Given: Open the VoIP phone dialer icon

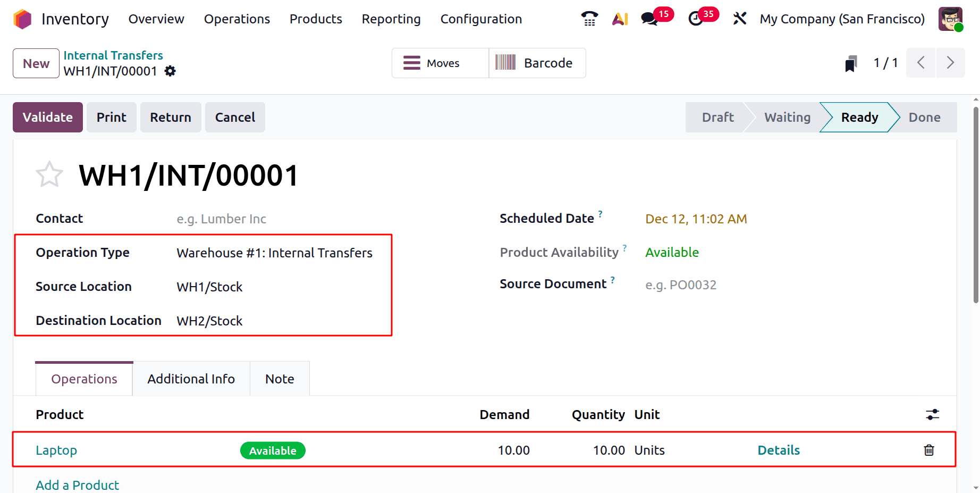Looking at the screenshot, I should point(589,19).
